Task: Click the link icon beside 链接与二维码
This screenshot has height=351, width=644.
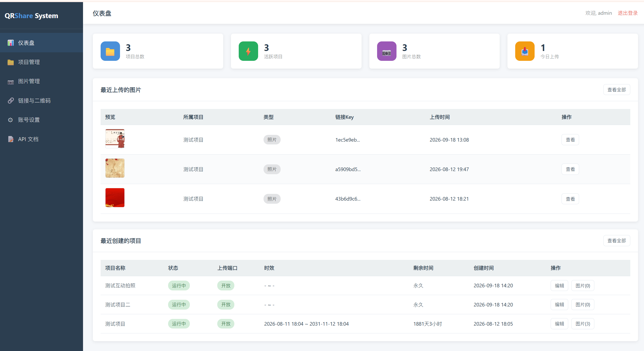Action: click(11, 100)
